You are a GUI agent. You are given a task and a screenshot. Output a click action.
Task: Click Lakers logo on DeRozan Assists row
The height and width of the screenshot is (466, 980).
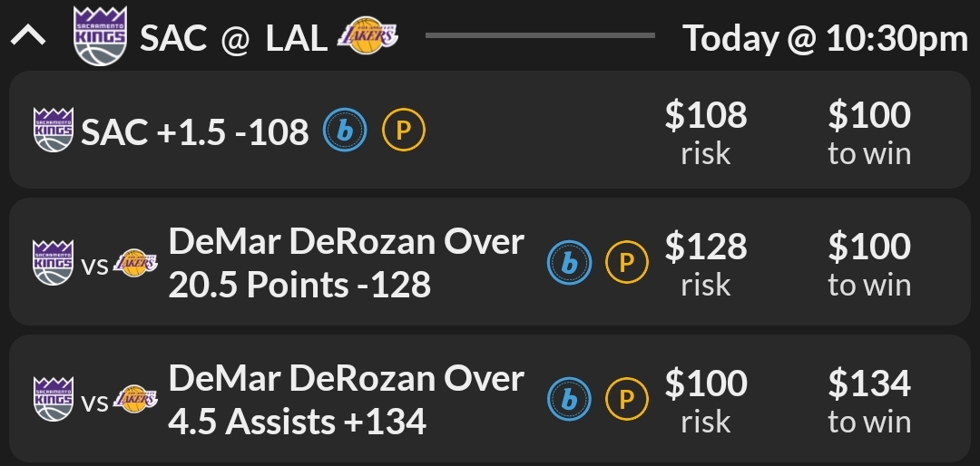pos(135,399)
